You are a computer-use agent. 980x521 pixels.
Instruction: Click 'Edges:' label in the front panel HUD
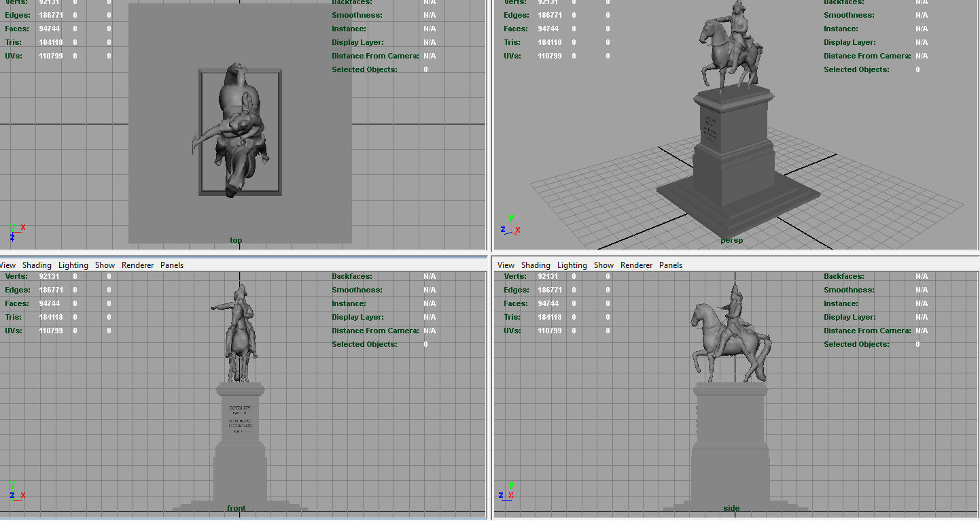click(x=18, y=290)
